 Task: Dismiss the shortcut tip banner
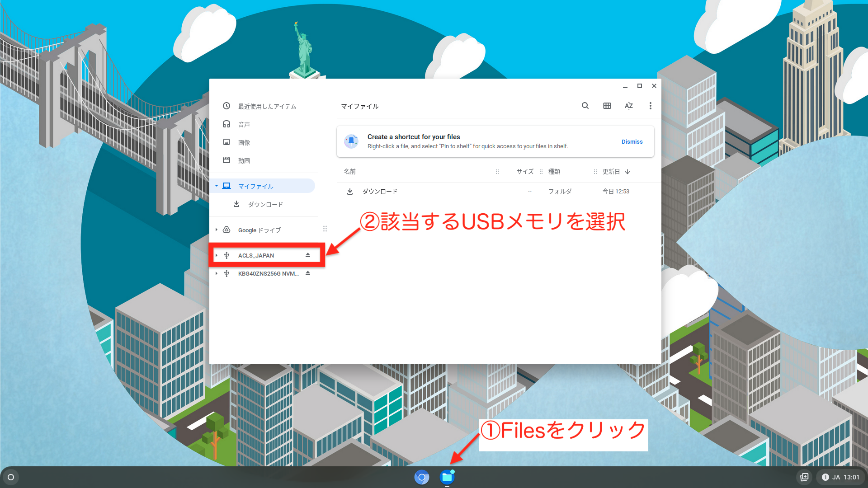pyautogui.click(x=632, y=142)
